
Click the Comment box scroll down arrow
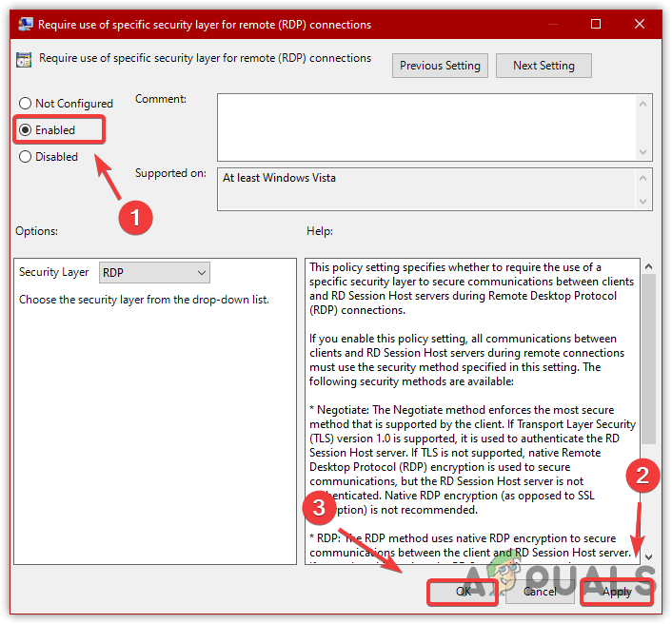pyautogui.click(x=642, y=151)
